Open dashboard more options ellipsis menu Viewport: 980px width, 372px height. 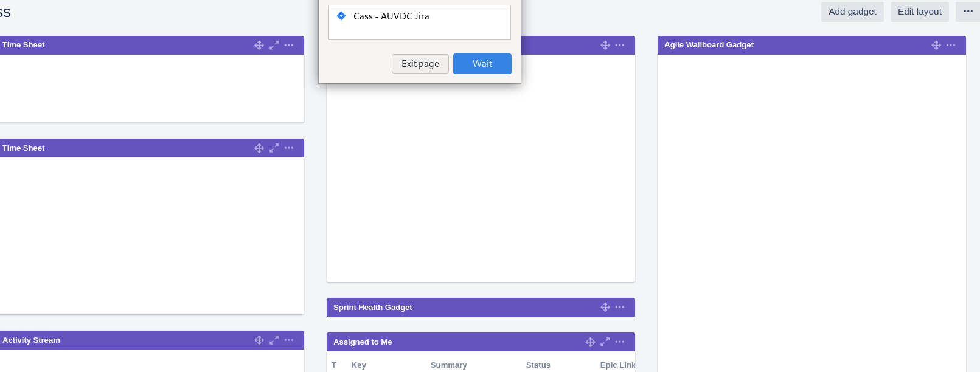pyautogui.click(x=968, y=12)
